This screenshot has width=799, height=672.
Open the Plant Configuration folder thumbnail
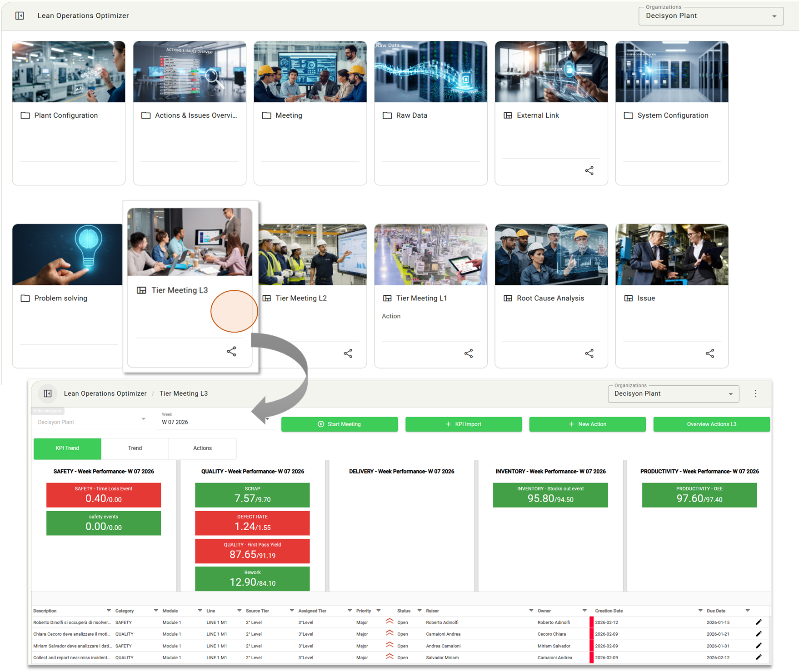tap(69, 72)
